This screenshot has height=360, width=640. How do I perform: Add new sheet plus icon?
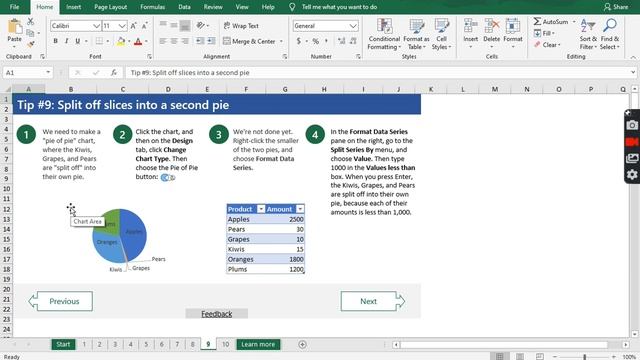coord(302,344)
